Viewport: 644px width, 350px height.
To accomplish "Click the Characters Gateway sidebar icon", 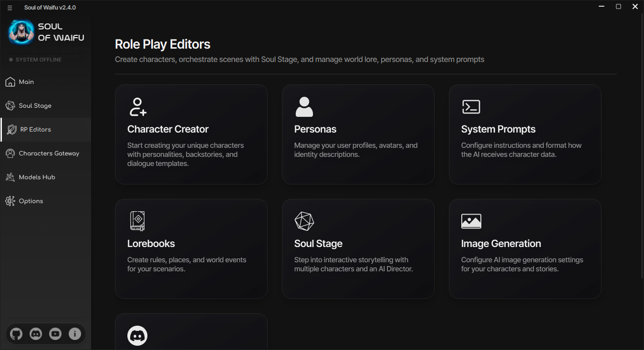I will (10, 154).
